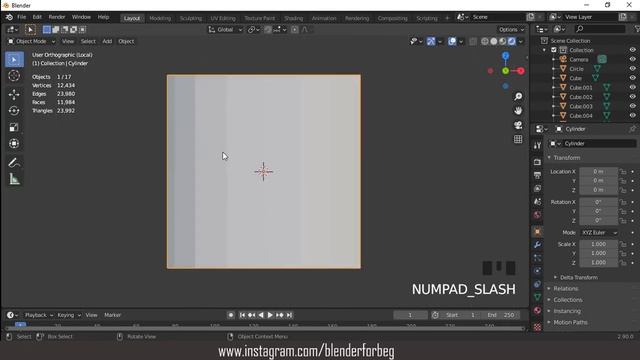
Task: Choose the Move tool
Action: pos(14,94)
